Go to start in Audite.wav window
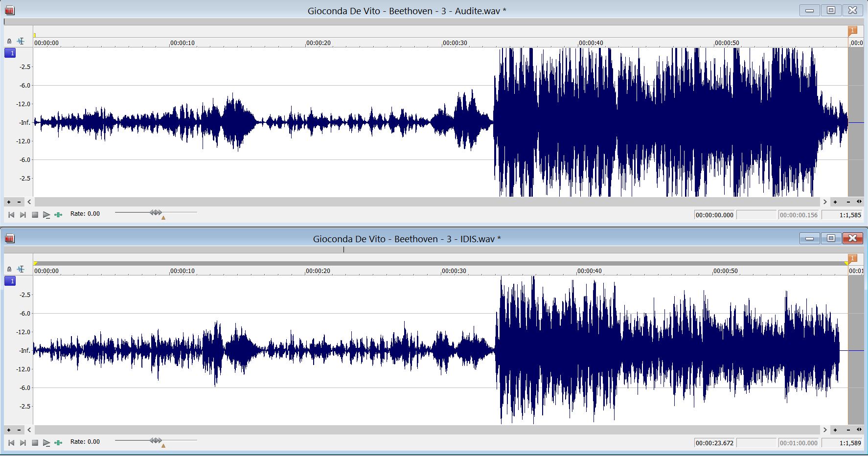Viewport: 868px width, 456px height. click(11, 215)
